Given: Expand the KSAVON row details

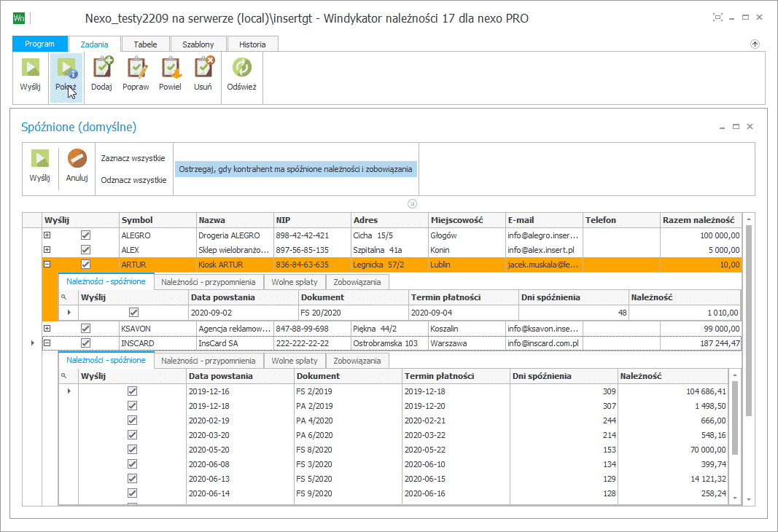Looking at the screenshot, I should coord(47,328).
